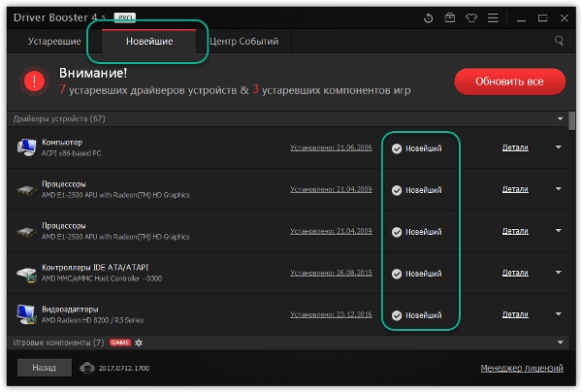Click install date 23.12.2016 link
The image size is (582, 392).
point(331,314)
